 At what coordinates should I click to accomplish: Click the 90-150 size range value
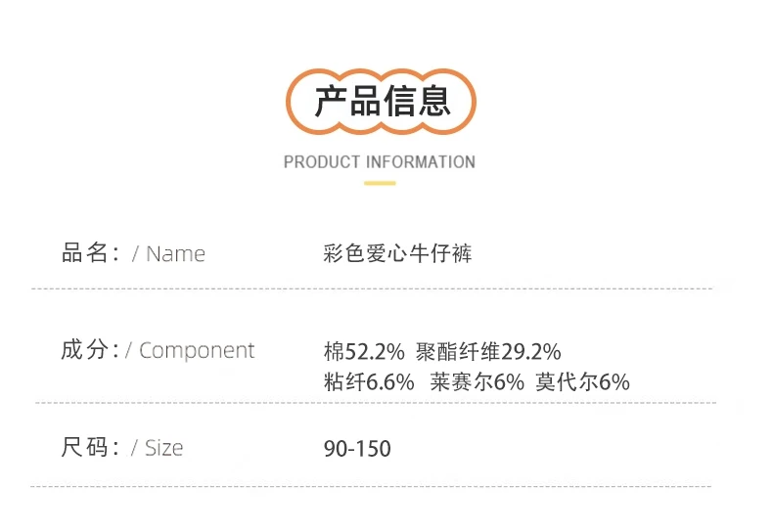pyautogui.click(x=357, y=449)
